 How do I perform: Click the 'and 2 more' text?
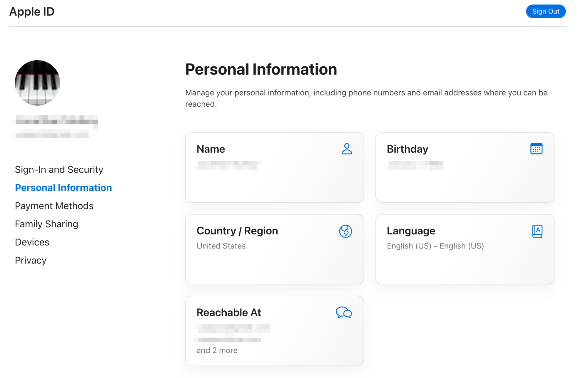click(x=217, y=350)
